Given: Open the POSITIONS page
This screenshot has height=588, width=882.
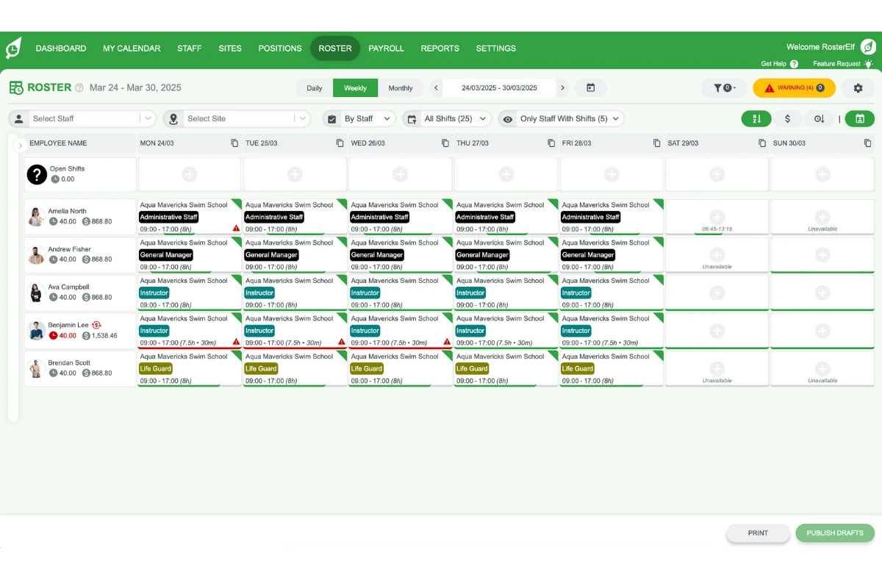Looking at the screenshot, I should pyautogui.click(x=280, y=49).
